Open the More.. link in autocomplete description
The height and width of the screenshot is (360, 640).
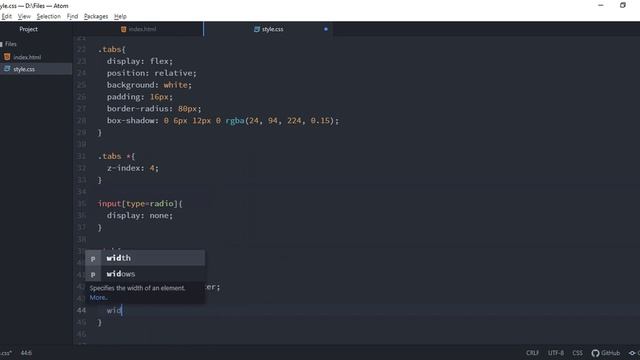[x=99, y=298]
